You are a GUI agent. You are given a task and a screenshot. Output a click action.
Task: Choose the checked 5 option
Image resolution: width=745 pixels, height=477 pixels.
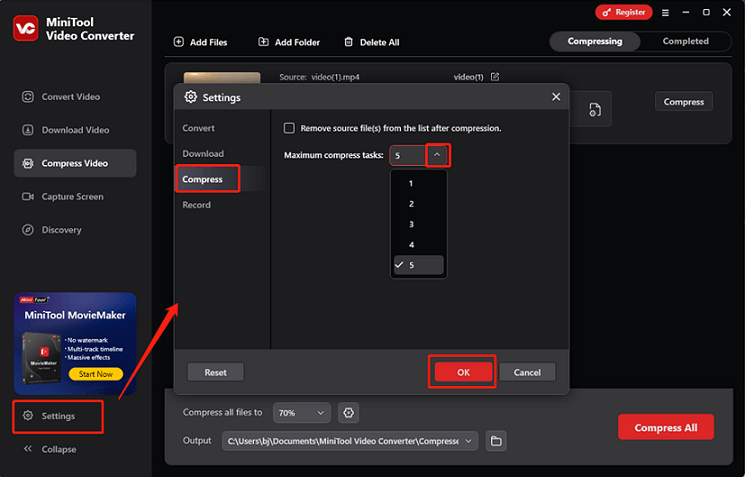419,265
